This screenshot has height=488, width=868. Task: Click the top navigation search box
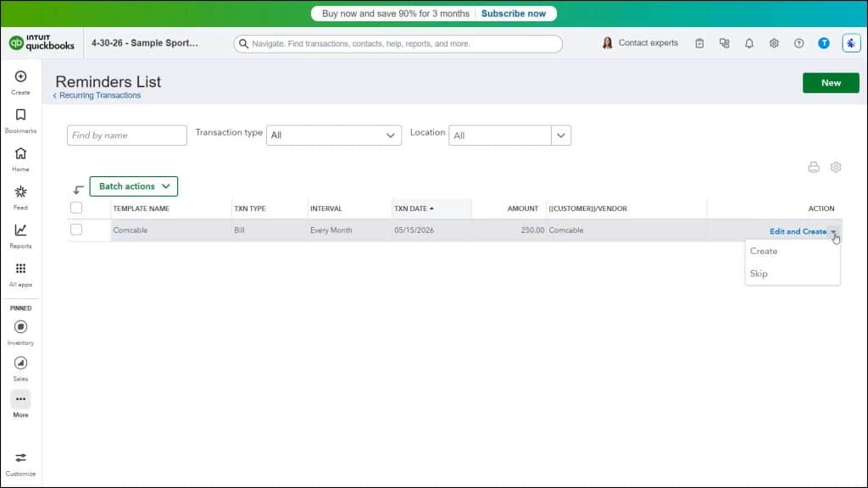click(398, 44)
